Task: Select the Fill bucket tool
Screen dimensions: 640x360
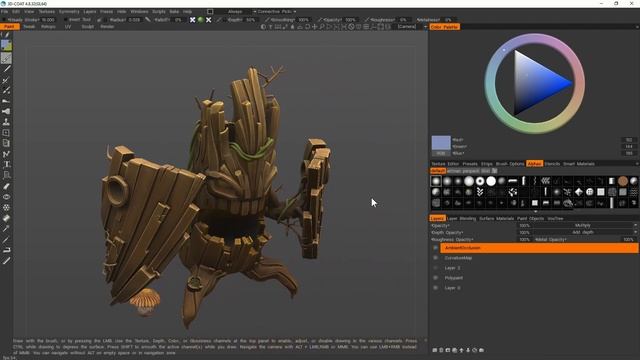Action: [6, 218]
